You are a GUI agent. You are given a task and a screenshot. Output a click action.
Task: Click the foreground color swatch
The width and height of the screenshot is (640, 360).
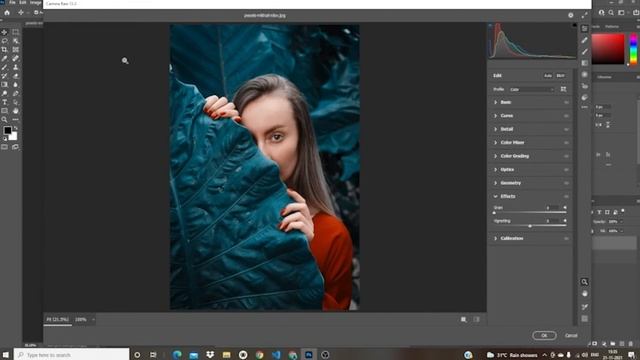7,130
